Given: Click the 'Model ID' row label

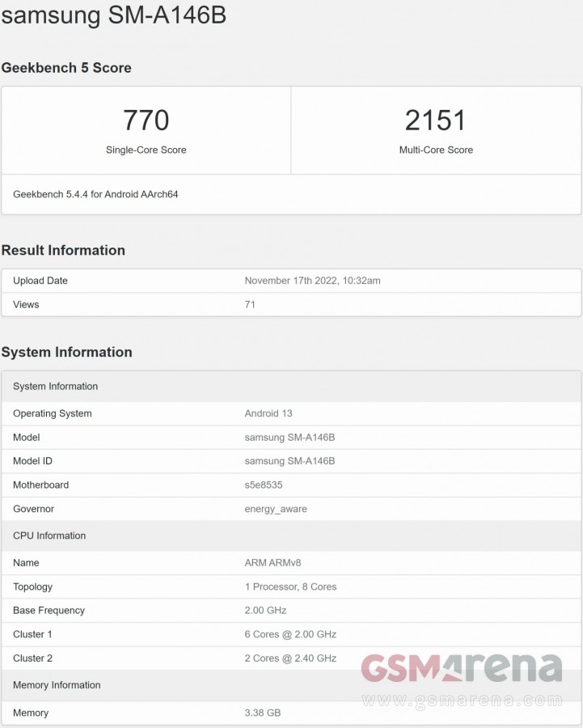Looking at the screenshot, I should point(32,461).
